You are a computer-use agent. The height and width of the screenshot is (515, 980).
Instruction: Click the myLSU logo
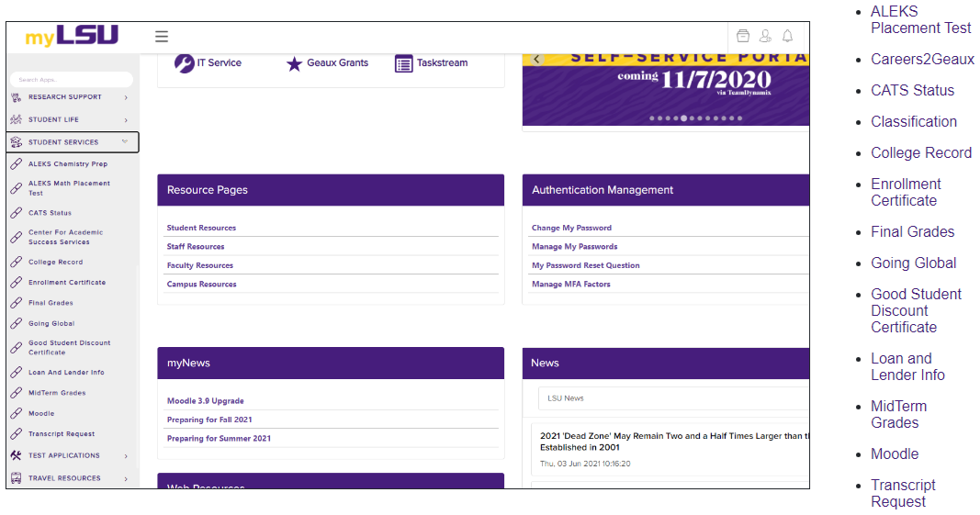pyautogui.click(x=72, y=36)
